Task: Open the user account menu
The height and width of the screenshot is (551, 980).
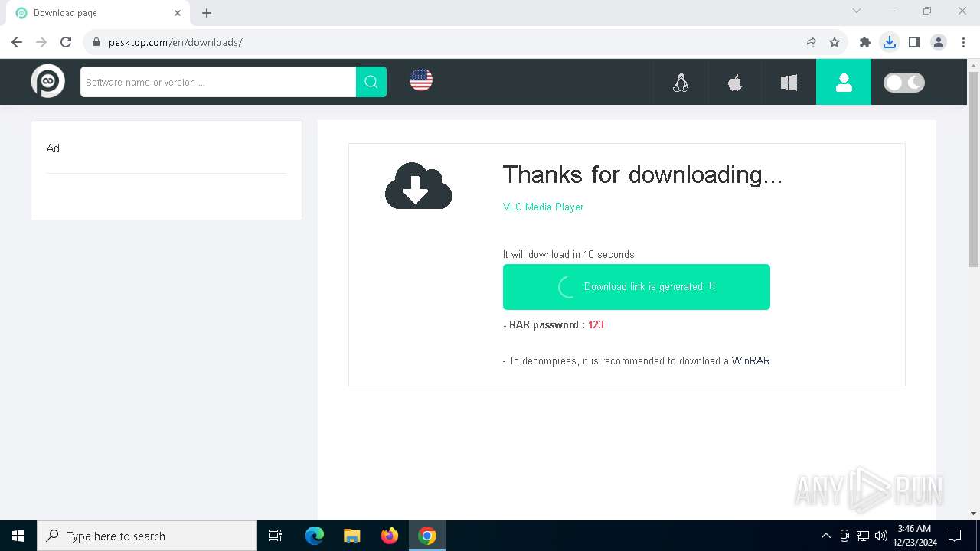Action: click(844, 82)
